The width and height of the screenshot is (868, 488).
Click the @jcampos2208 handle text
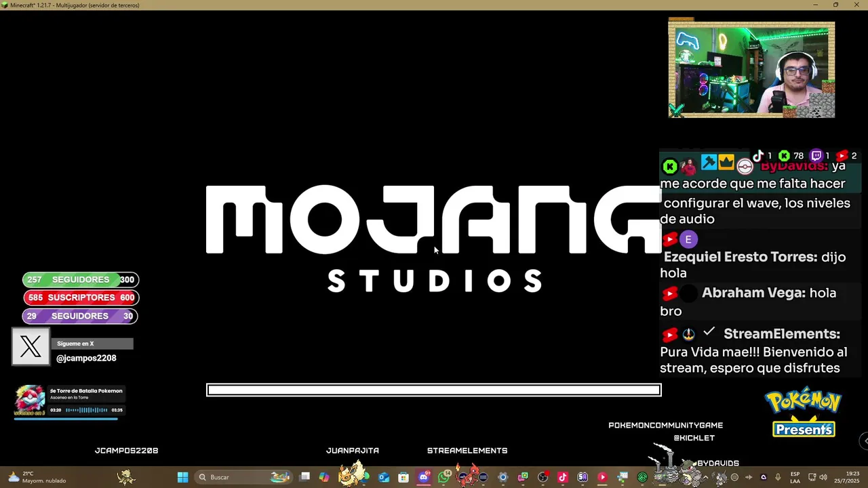86,358
